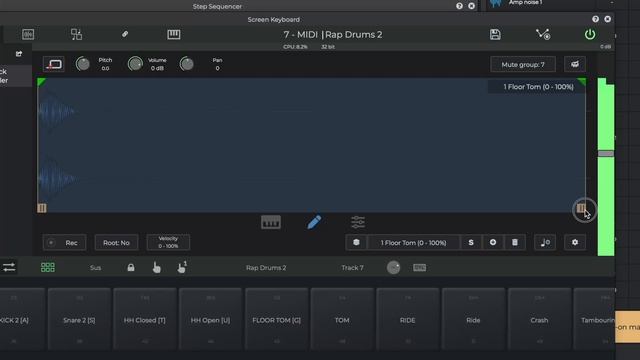Select the Rap Drums 2 instrument label
Screen dimensions: 640x360
click(x=266, y=268)
